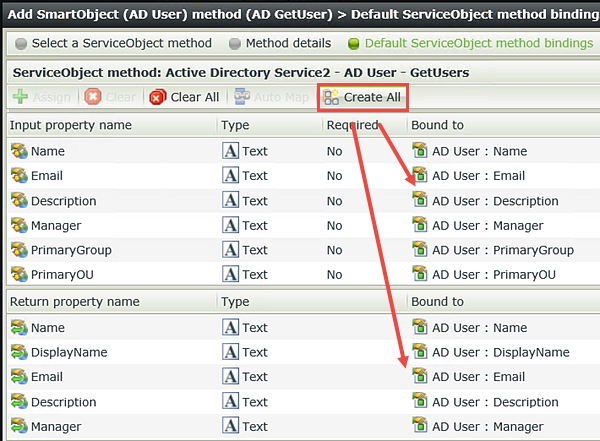Click Text type icon in PrimaryGroup row
Viewport: 600px width, 441px height.
point(230,250)
